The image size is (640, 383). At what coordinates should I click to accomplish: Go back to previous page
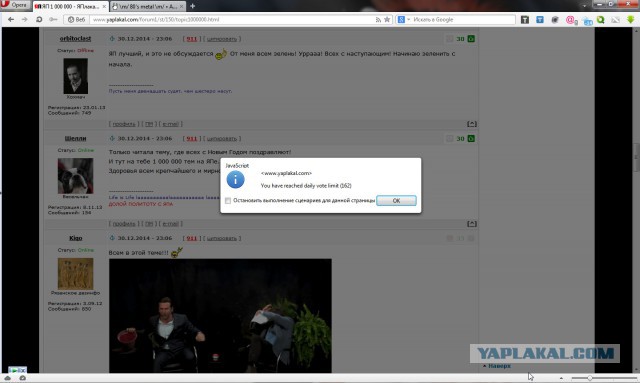[x=11, y=19]
